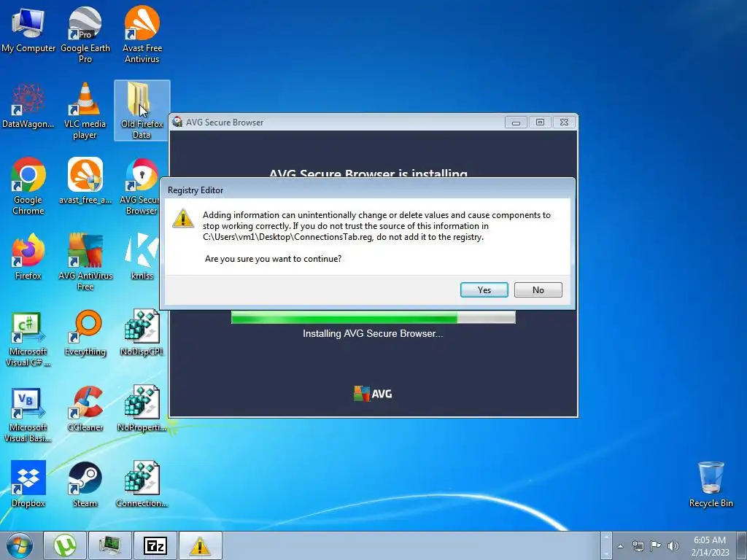
Task: Open the Windows Start menu
Action: (x=20, y=545)
